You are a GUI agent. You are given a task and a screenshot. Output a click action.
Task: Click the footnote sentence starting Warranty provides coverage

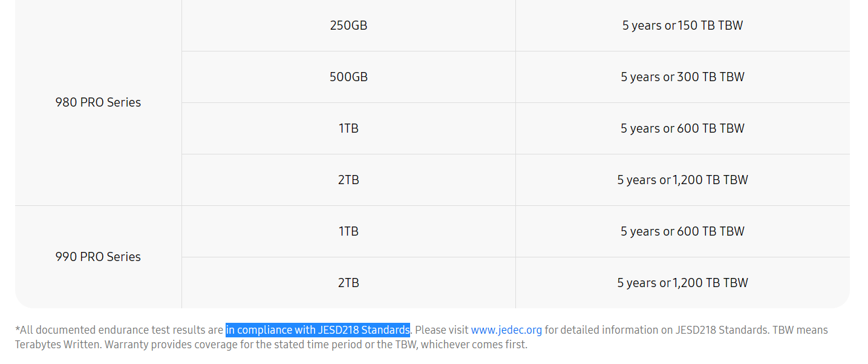pos(302,345)
